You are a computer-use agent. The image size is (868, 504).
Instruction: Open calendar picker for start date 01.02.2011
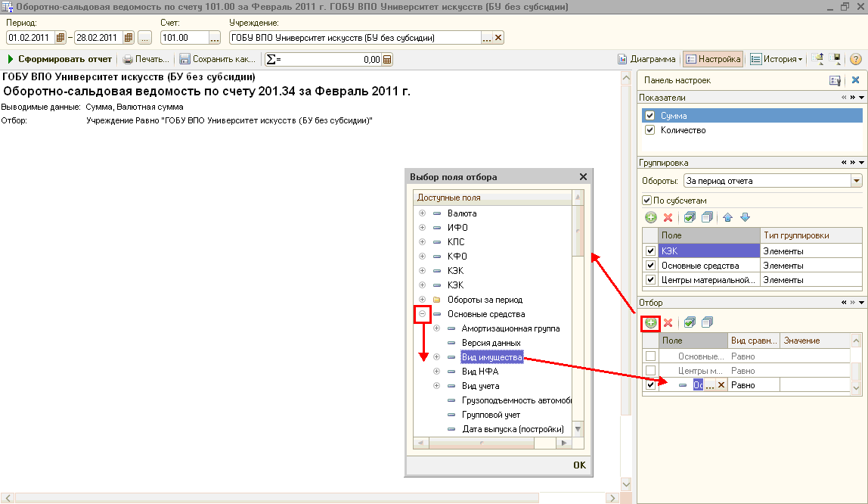(x=61, y=38)
